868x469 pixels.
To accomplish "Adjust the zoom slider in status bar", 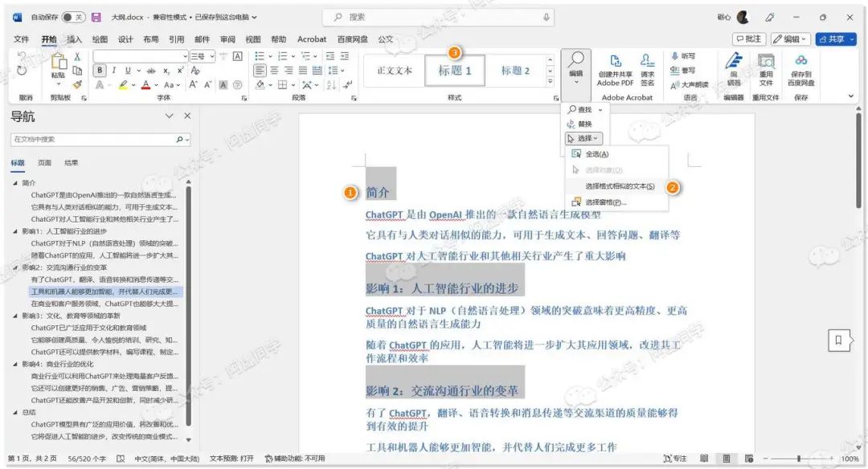I will coord(798,459).
